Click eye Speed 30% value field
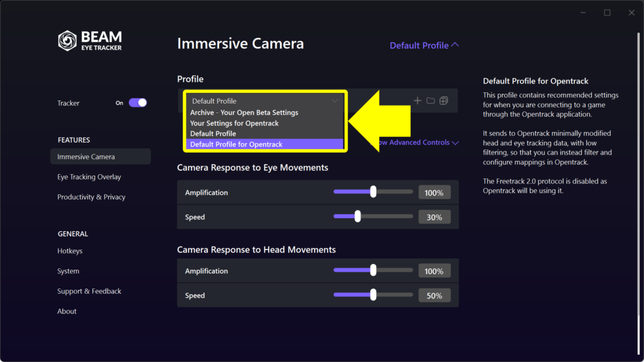644x362 pixels. [x=435, y=217]
